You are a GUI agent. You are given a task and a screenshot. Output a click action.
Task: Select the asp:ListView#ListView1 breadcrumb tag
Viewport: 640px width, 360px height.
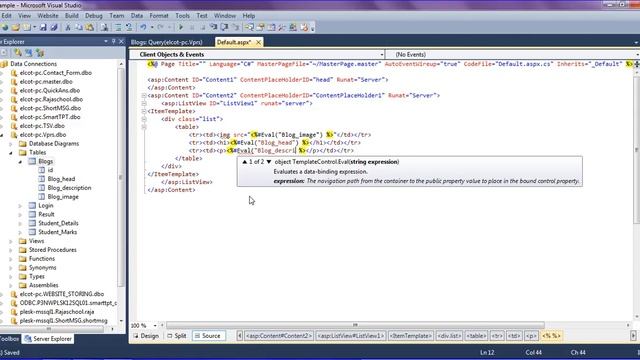pos(351,336)
